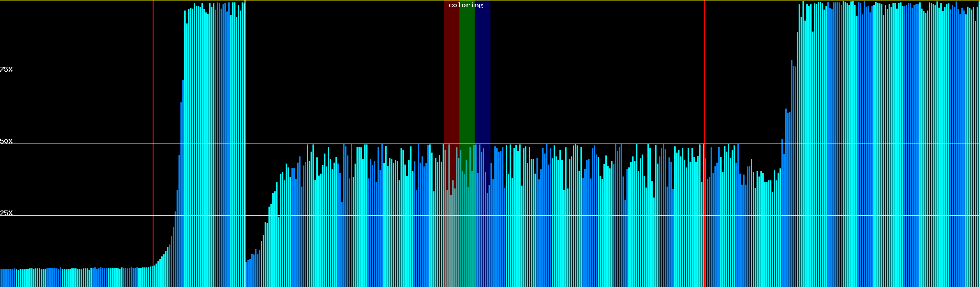Image resolution: width=980 pixels, height=287 pixels.
Task: Click the 75% axis label
Action: point(6,69)
